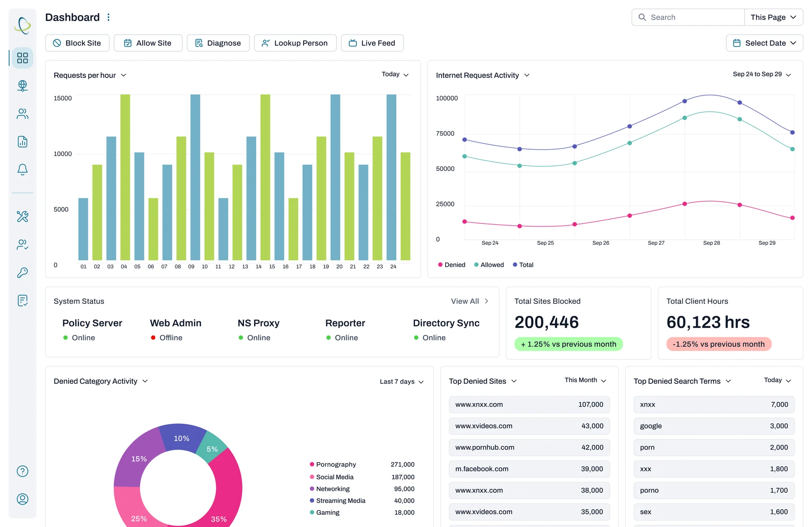Click the Block Site button
This screenshot has width=812, height=527.
point(77,43)
